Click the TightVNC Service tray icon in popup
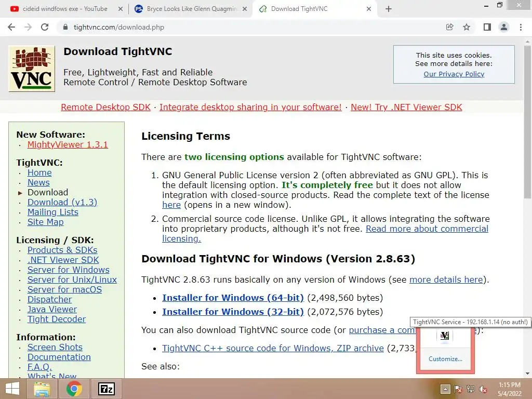This screenshot has width=532, height=399. tap(445, 336)
